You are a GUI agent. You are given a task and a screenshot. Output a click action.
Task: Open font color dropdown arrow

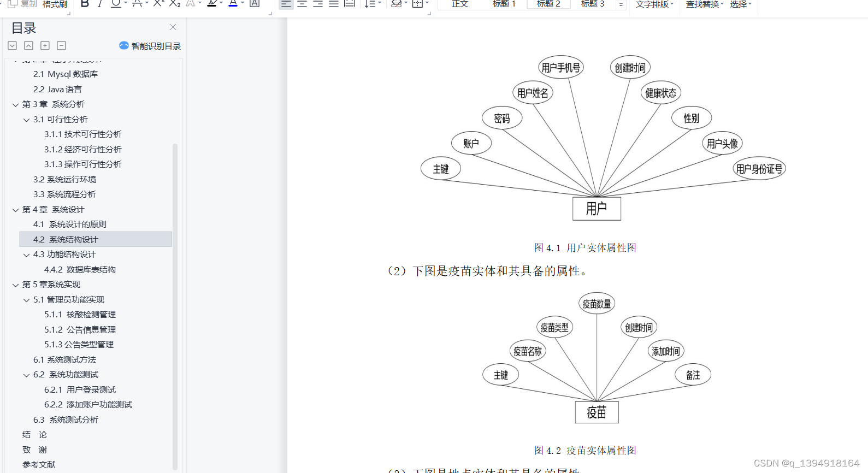point(243,4)
